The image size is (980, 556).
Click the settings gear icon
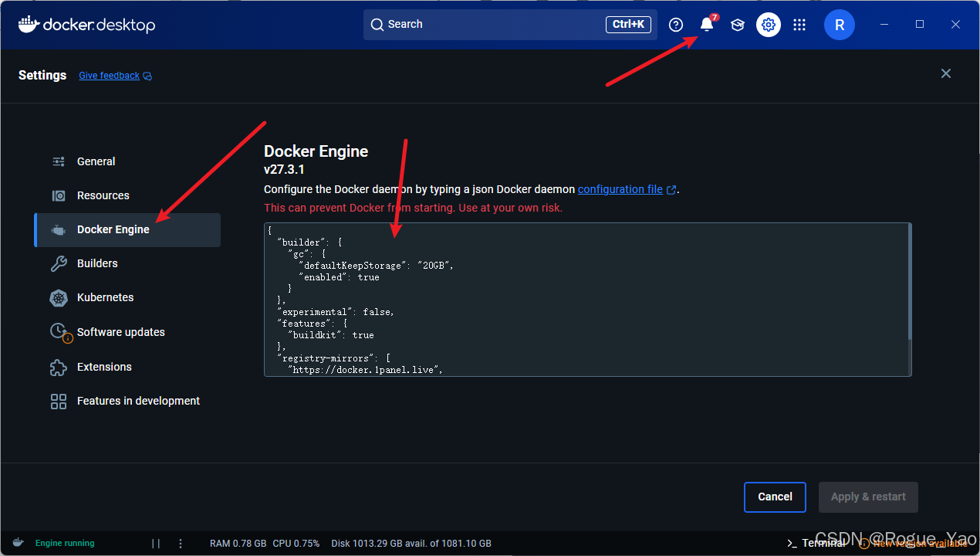tap(769, 25)
